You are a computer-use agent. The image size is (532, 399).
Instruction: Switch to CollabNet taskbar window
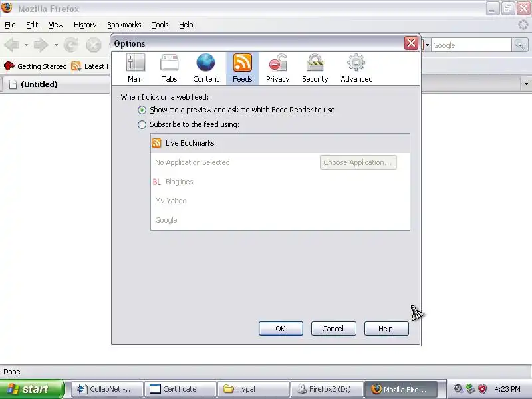point(107,389)
